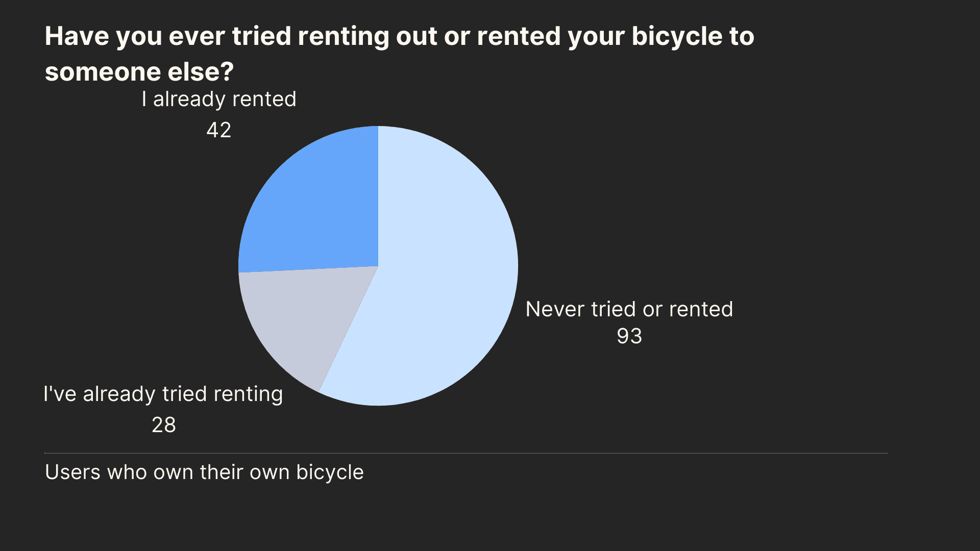980x551 pixels.
Task: Click the 'I've already tried renting' label
Action: point(163,394)
